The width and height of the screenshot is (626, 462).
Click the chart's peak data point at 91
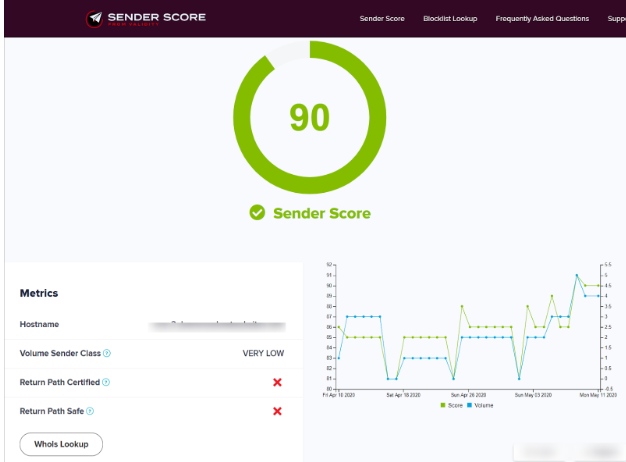click(x=576, y=275)
